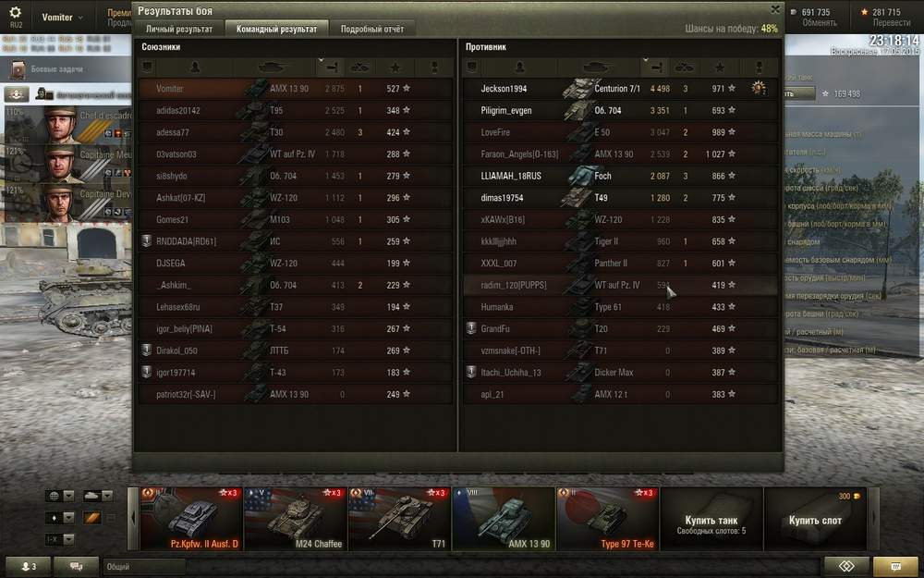The image size is (924, 578).
Task: Tick the small checkbox beside favorites filter
Action: point(111,518)
